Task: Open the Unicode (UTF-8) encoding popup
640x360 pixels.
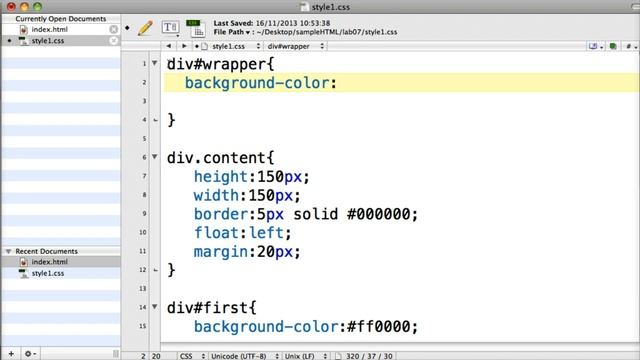Action: tap(244, 356)
